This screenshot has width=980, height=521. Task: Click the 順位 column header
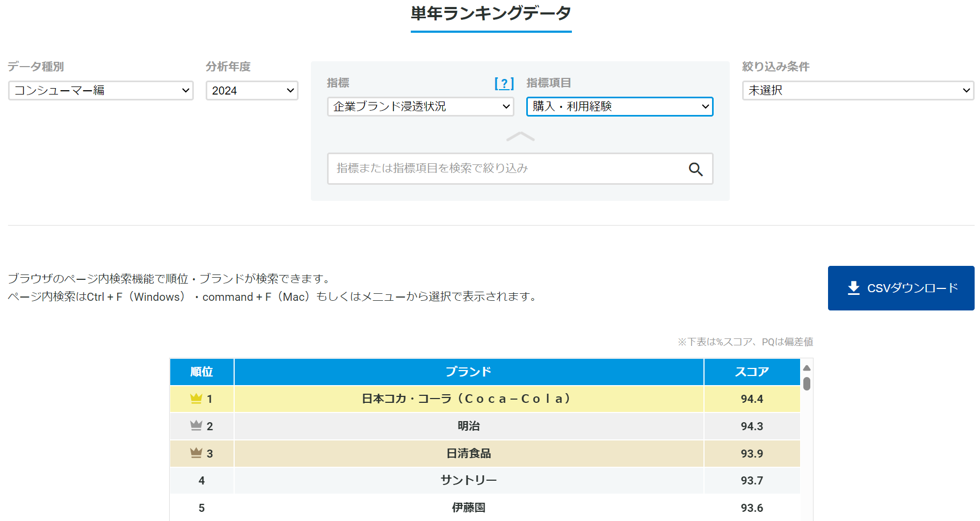202,372
